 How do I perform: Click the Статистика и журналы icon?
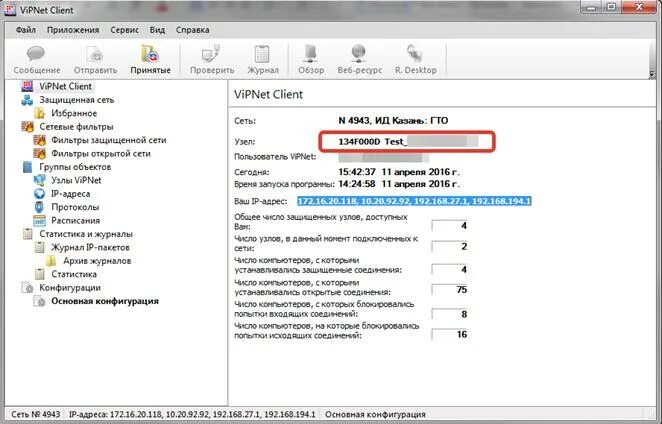click(27, 234)
